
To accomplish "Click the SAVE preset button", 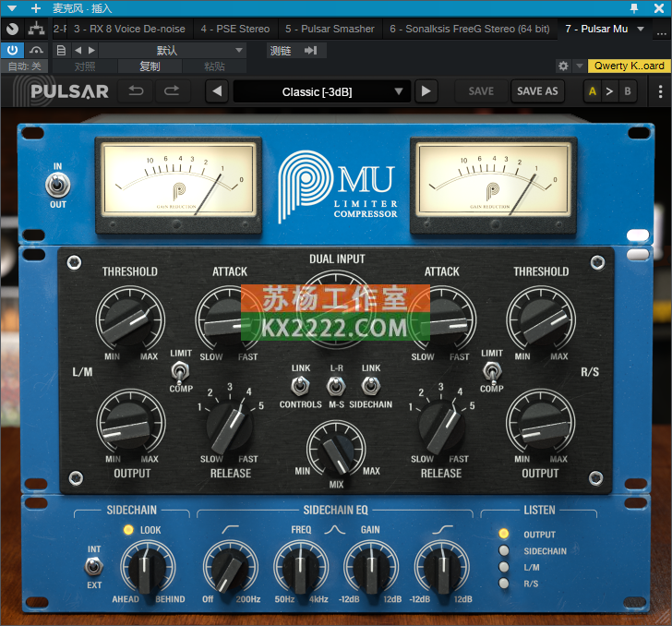I will [x=481, y=90].
